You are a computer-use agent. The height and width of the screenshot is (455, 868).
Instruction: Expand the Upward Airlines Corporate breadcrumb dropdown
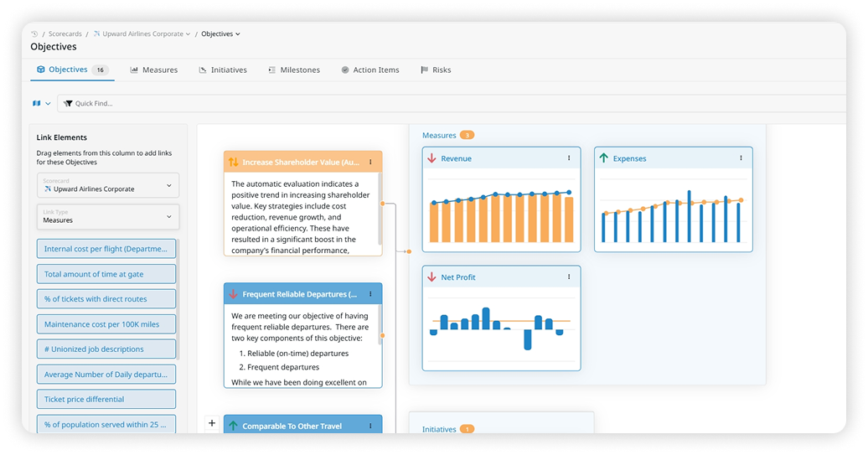coord(188,34)
